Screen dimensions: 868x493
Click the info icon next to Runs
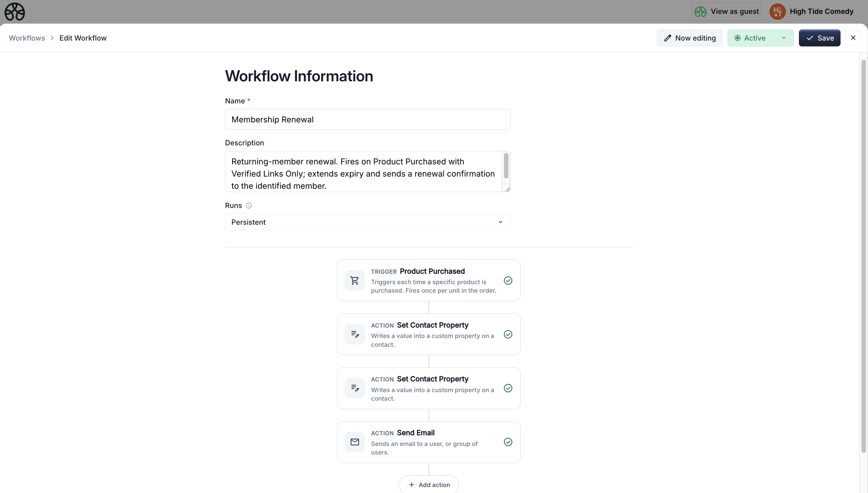pyautogui.click(x=249, y=205)
